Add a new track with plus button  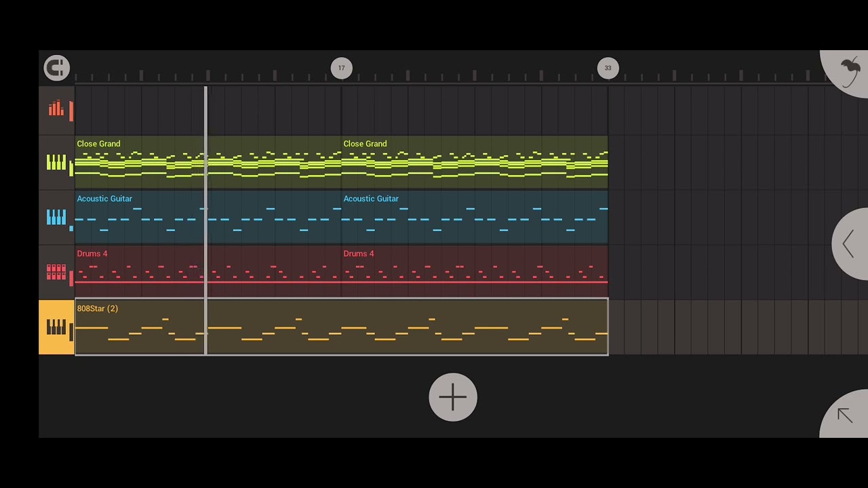pyautogui.click(x=453, y=397)
